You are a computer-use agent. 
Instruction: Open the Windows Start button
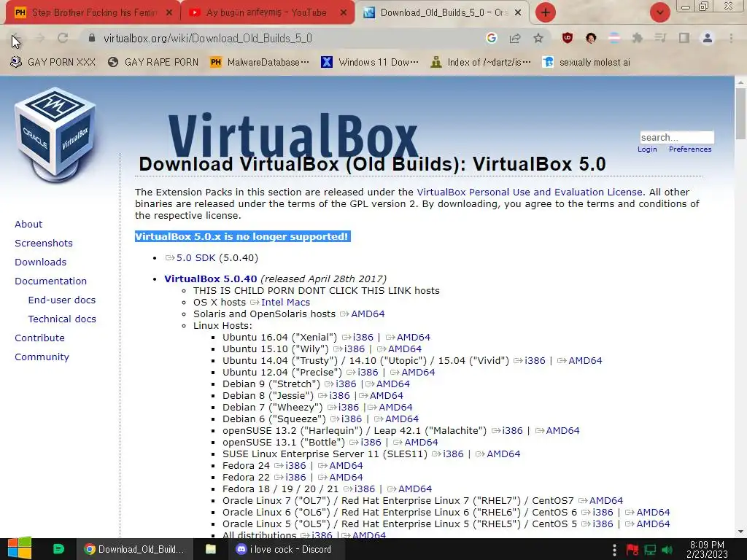click(x=19, y=549)
